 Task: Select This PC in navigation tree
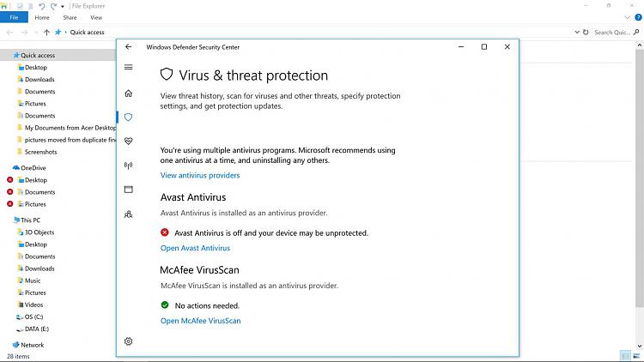point(32,220)
